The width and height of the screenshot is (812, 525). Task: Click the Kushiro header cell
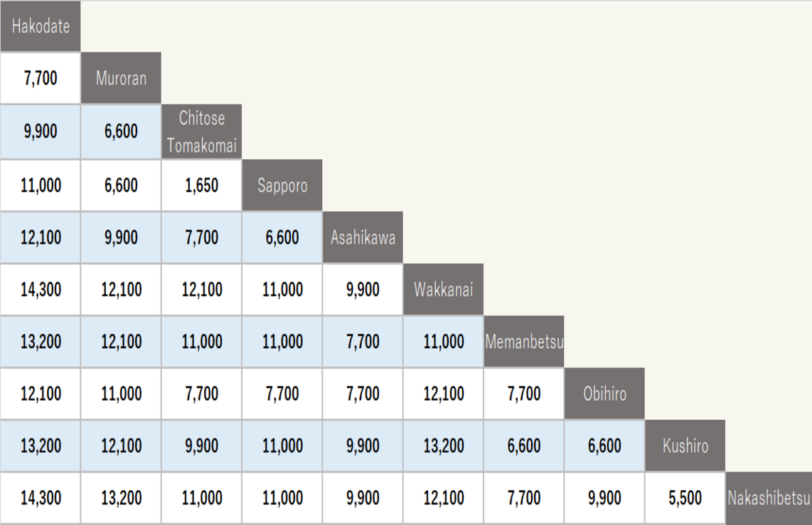coord(685,446)
